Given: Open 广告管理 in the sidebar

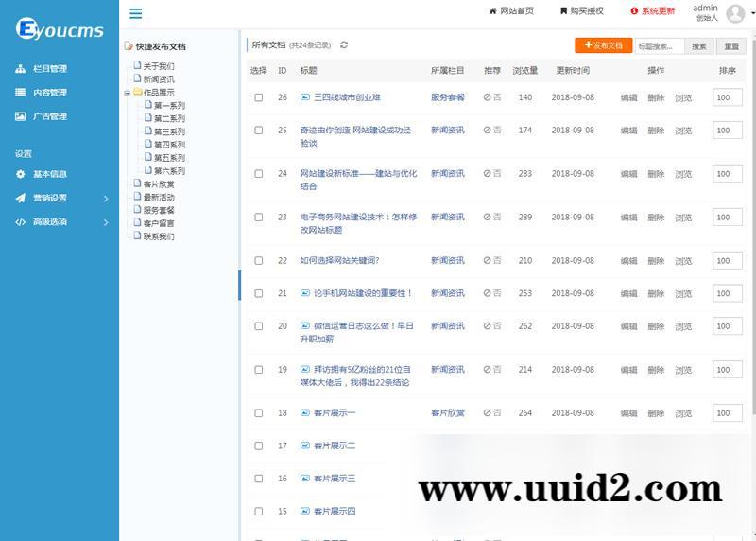Looking at the screenshot, I should [50, 115].
